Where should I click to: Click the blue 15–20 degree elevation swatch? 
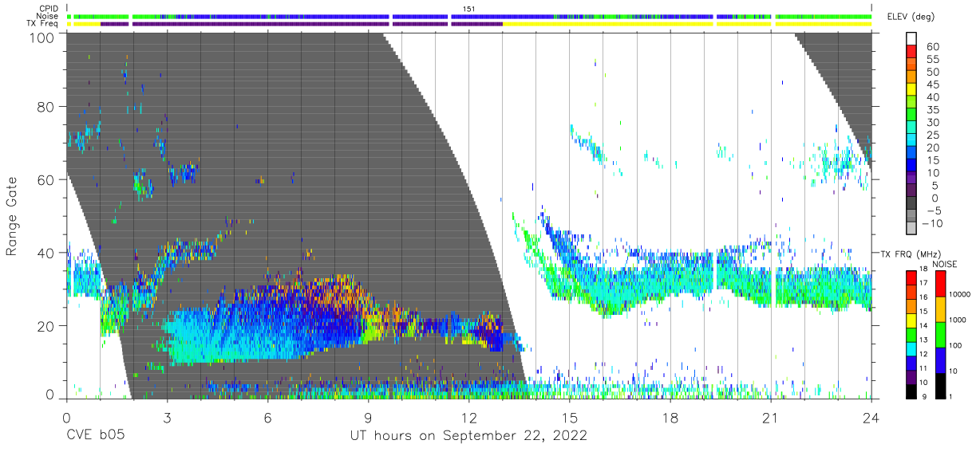click(913, 154)
